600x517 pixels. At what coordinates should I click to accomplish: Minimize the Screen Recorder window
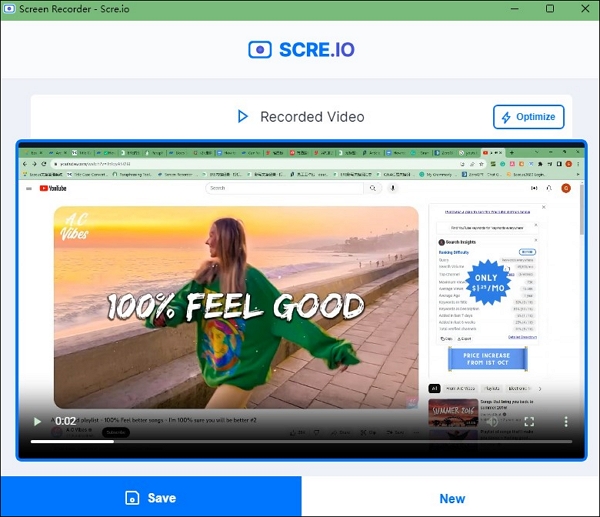(x=514, y=8)
